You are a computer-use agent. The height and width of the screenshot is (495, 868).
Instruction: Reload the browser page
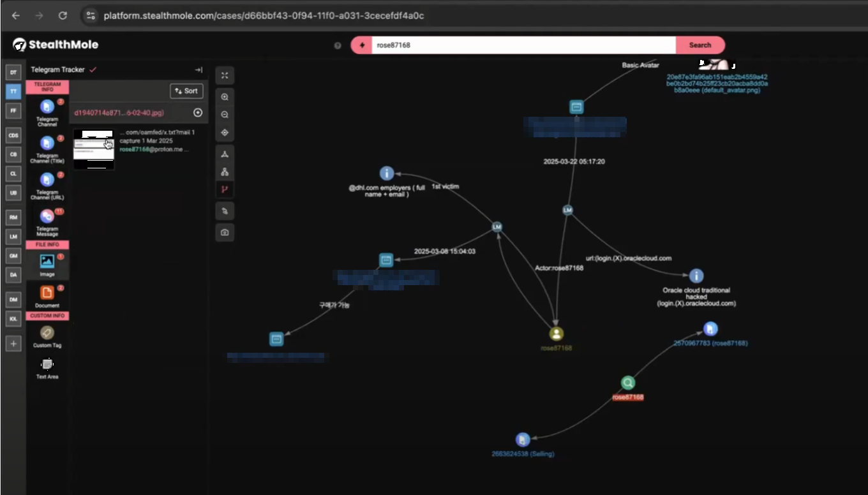tap(63, 15)
